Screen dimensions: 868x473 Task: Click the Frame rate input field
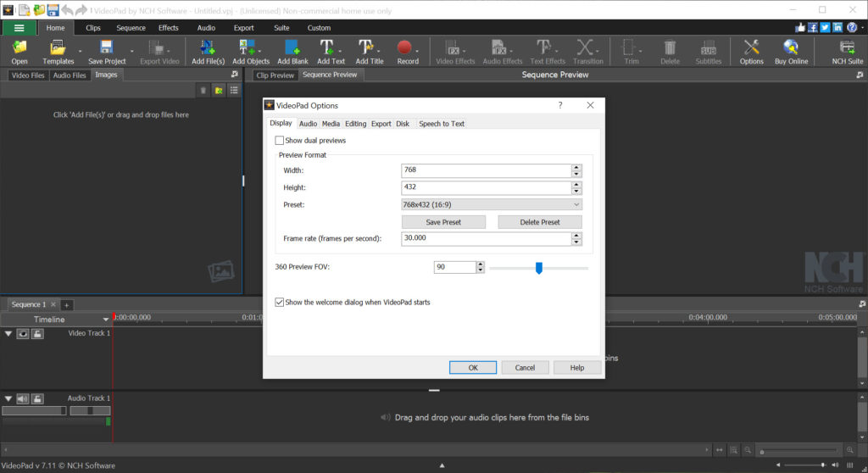pos(486,239)
